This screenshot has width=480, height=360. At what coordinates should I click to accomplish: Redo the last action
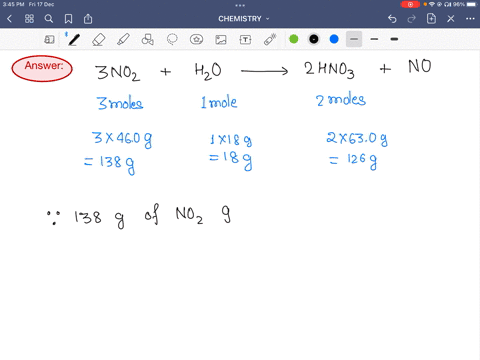point(412,19)
